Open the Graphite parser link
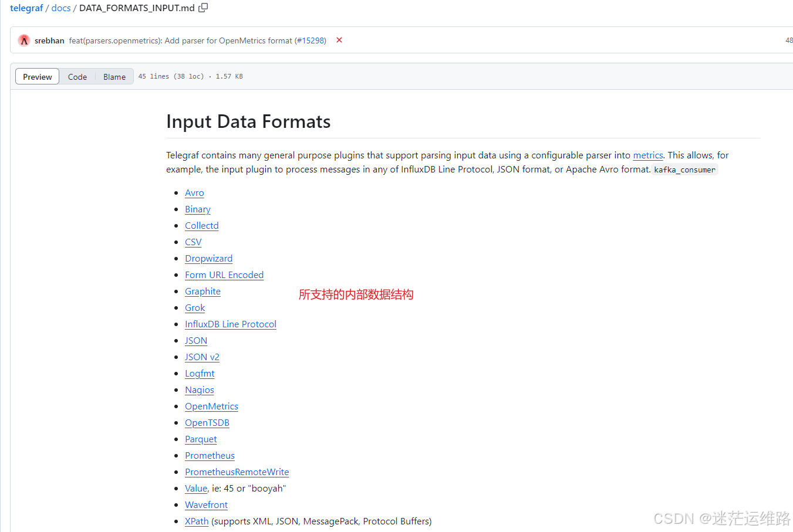Image resolution: width=793 pixels, height=532 pixels. click(x=203, y=292)
